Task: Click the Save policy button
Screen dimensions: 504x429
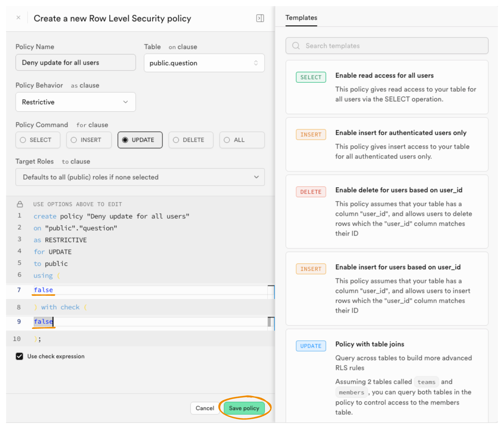Action: (x=244, y=408)
